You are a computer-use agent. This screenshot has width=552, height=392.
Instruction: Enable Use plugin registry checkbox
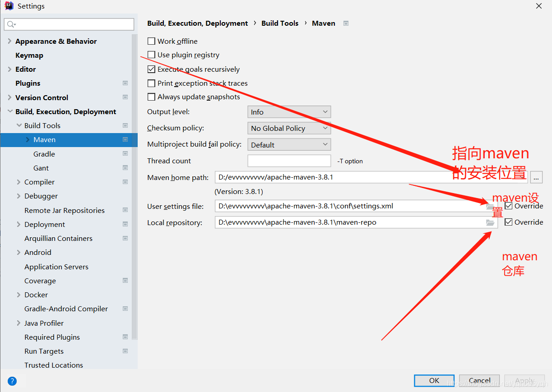pos(151,55)
